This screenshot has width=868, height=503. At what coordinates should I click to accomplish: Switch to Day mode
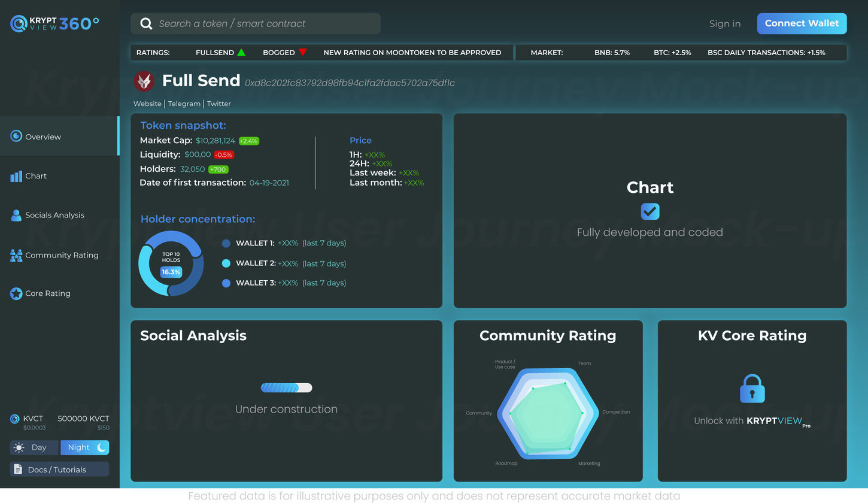point(34,447)
